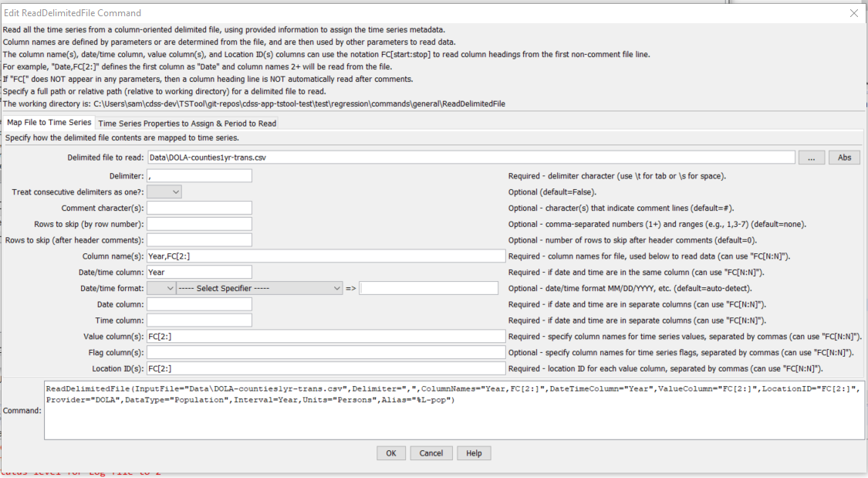Image resolution: width=868 pixels, height=478 pixels.
Task: Switch to Map File to Time Series tab
Action: click(x=49, y=123)
